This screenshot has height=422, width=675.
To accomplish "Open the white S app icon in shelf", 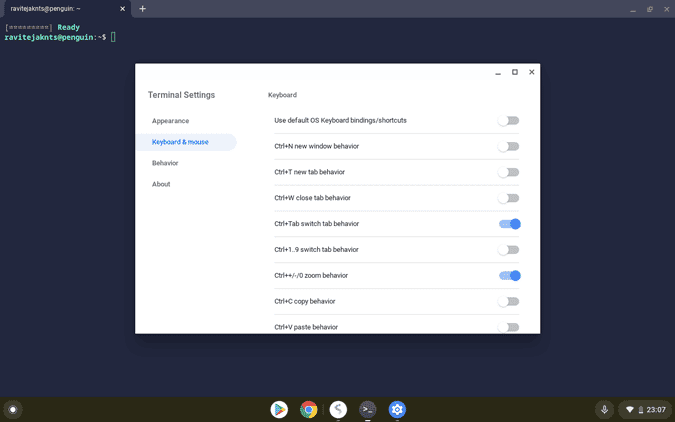I will tap(339, 409).
